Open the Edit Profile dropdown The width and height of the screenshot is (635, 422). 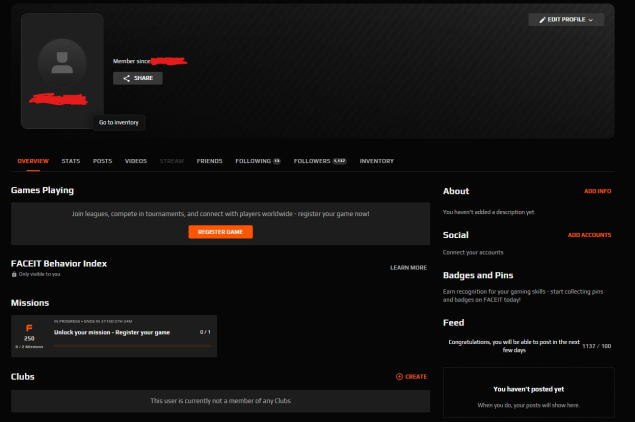click(x=566, y=20)
